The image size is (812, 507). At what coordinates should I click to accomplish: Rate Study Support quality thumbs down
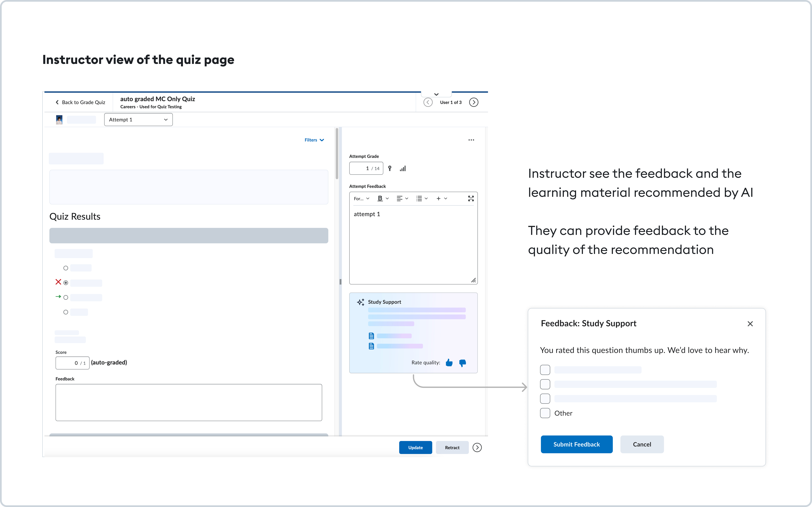(x=463, y=363)
